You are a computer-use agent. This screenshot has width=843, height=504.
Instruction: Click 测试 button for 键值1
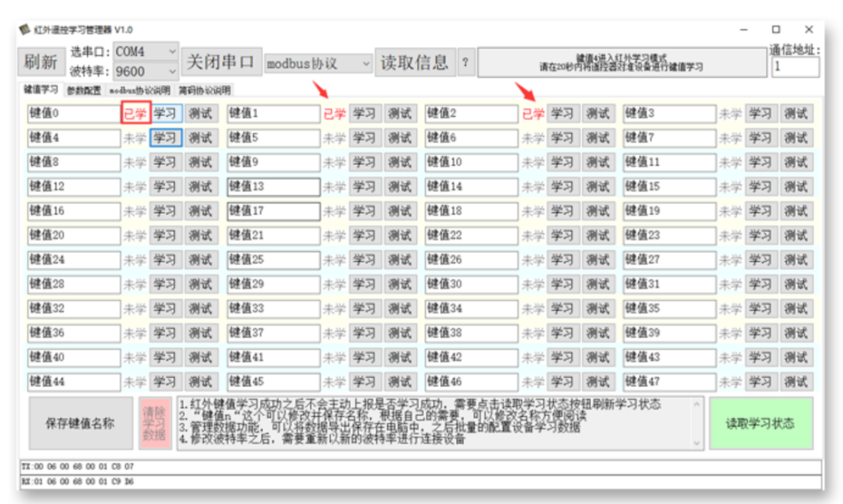pos(400,114)
